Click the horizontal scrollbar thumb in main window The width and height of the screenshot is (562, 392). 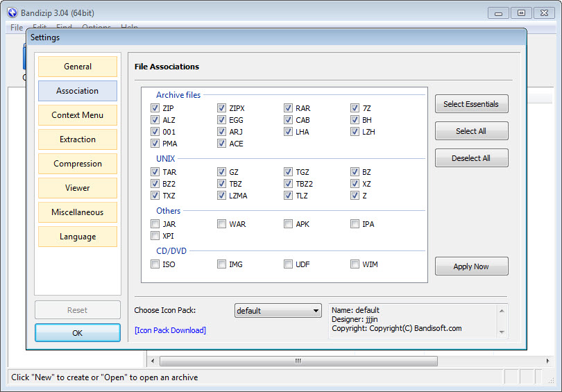(x=298, y=361)
